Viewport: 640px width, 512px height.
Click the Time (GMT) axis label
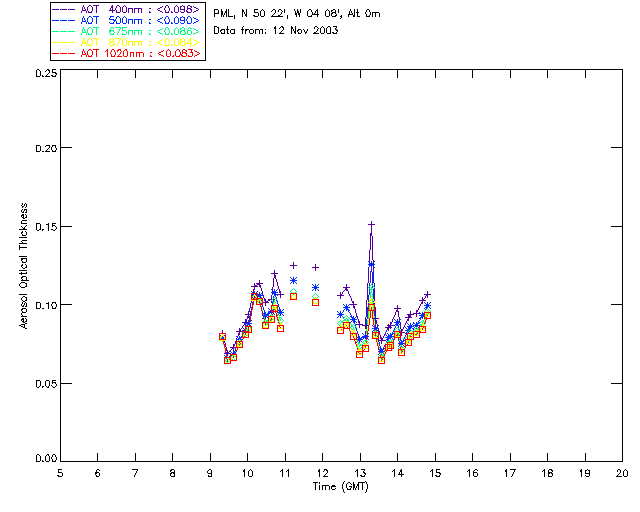(340, 487)
